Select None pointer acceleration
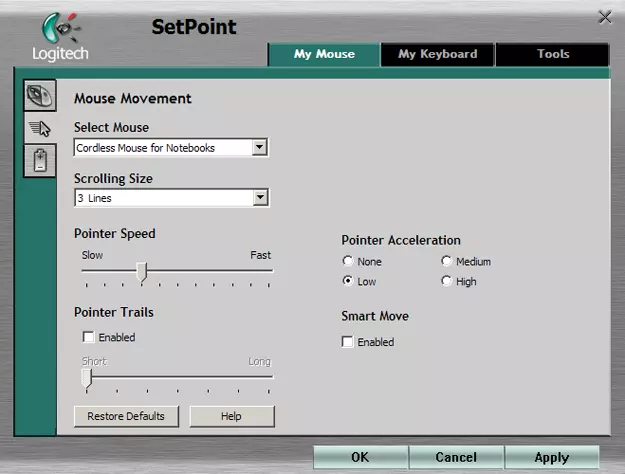Image resolution: width=625 pixels, height=474 pixels. click(348, 261)
